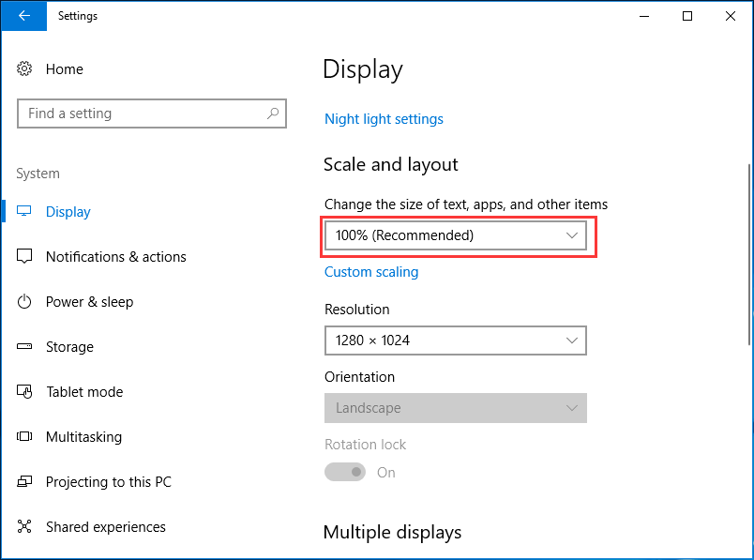Open Custom scaling options
This screenshot has height=560, width=754.
(x=371, y=271)
